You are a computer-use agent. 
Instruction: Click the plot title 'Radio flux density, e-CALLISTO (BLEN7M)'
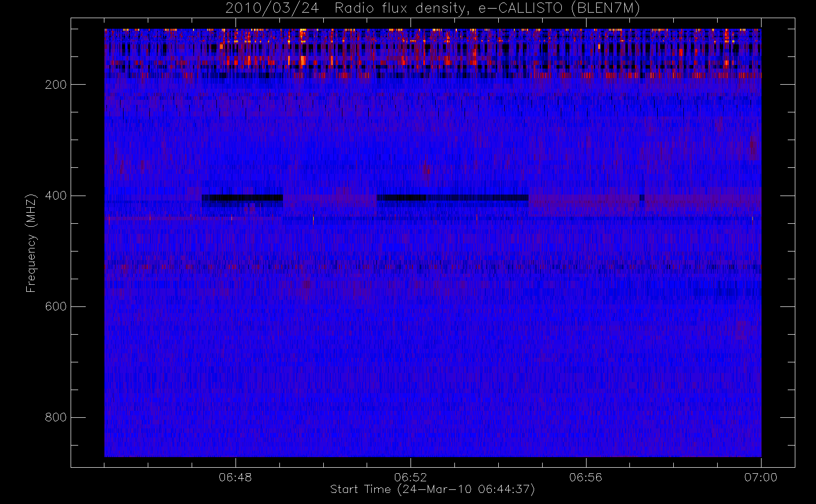tap(487, 9)
